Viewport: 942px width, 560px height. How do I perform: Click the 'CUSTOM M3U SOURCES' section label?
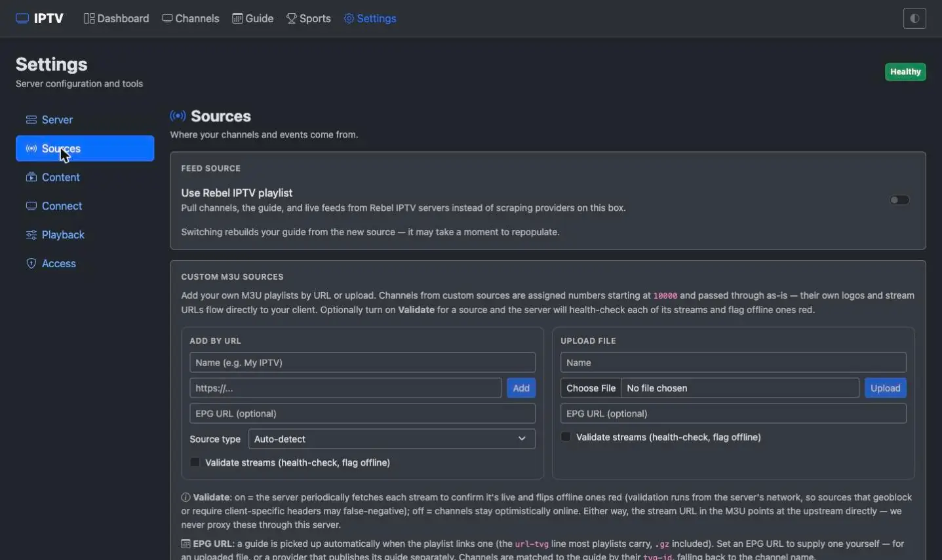[232, 277]
